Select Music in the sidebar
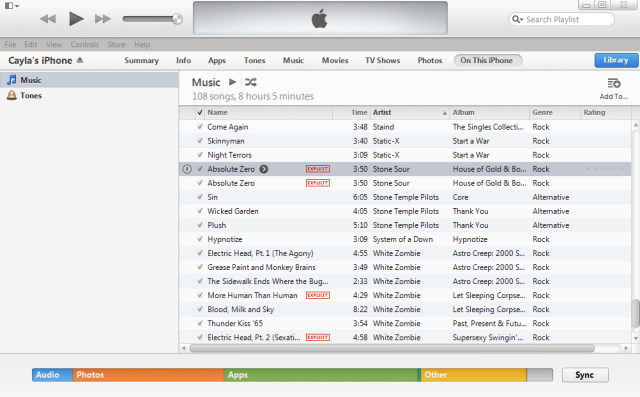The width and height of the screenshot is (640, 397). (x=89, y=80)
